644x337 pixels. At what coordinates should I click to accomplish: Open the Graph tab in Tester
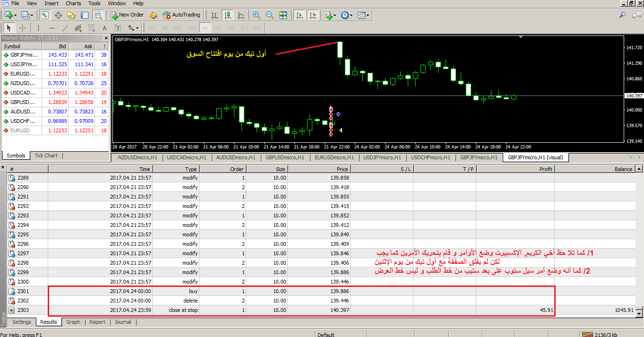tap(73, 322)
